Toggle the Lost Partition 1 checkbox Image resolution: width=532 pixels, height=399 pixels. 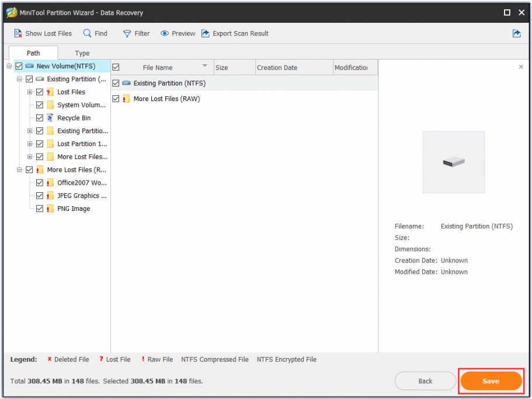coord(40,144)
